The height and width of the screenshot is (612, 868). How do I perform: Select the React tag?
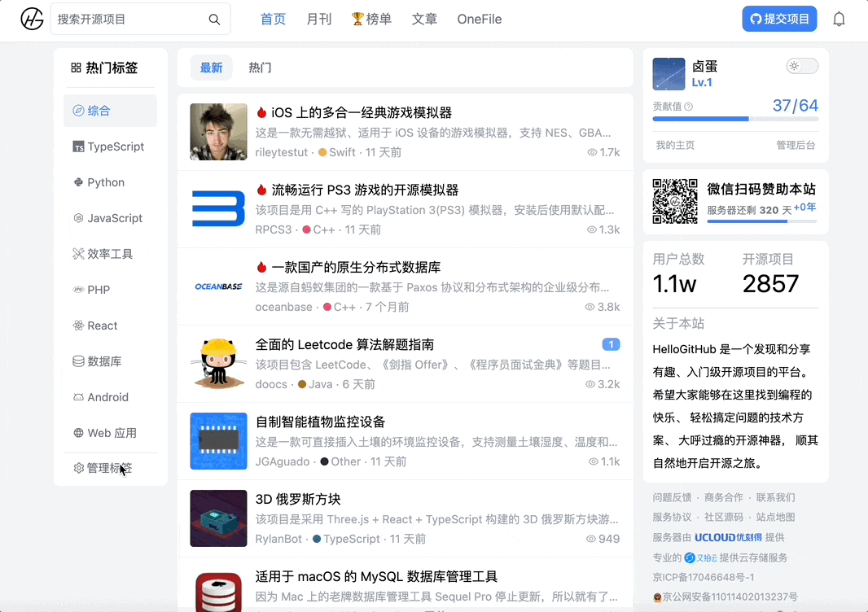tap(102, 326)
